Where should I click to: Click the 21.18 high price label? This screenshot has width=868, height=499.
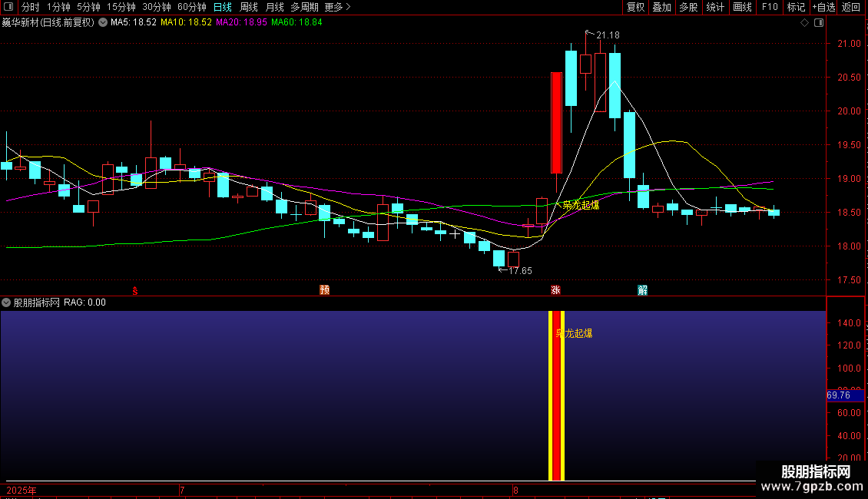pos(608,35)
